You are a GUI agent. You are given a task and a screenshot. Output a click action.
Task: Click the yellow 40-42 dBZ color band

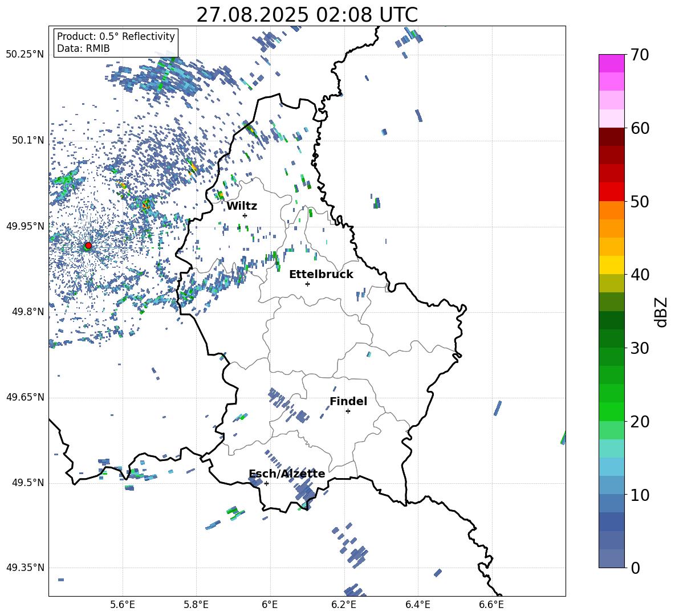(x=611, y=266)
